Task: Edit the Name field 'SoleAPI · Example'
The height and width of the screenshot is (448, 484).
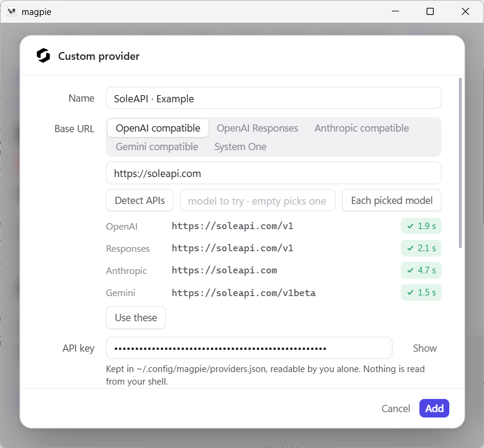Action: (x=273, y=98)
